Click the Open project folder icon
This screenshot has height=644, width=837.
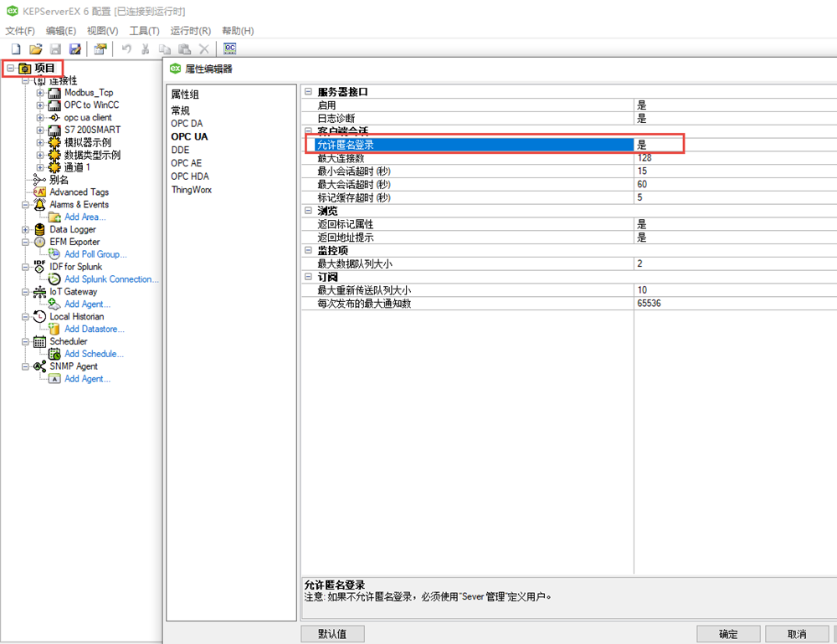[x=36, y=49]
